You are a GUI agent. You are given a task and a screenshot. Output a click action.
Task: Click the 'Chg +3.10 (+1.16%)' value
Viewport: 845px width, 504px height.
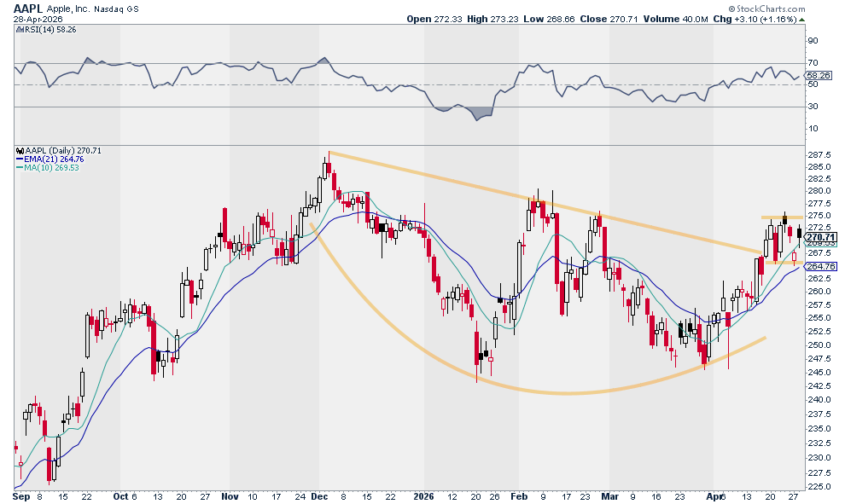[755, 19]
